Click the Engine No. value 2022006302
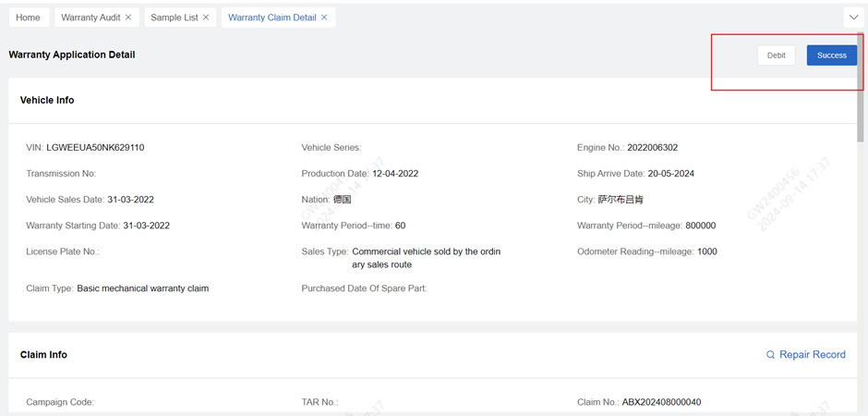This screenshot has width=868, height=416. [x=652, y=147]
